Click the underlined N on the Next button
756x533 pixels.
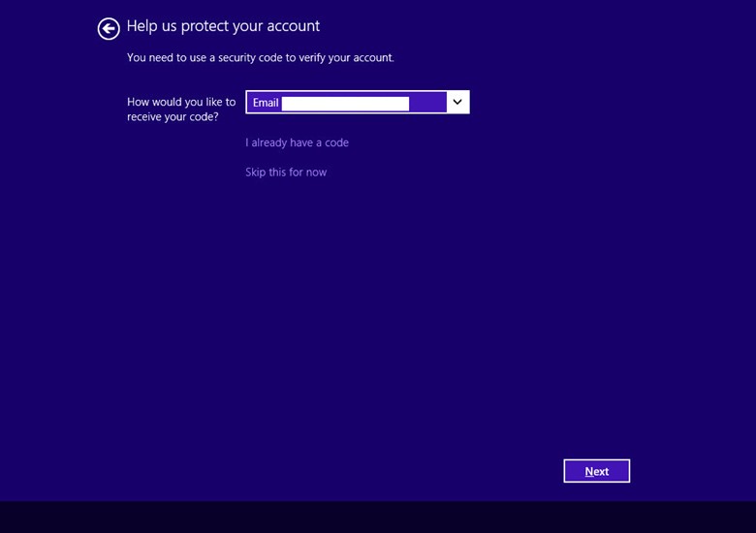point(589,472)
